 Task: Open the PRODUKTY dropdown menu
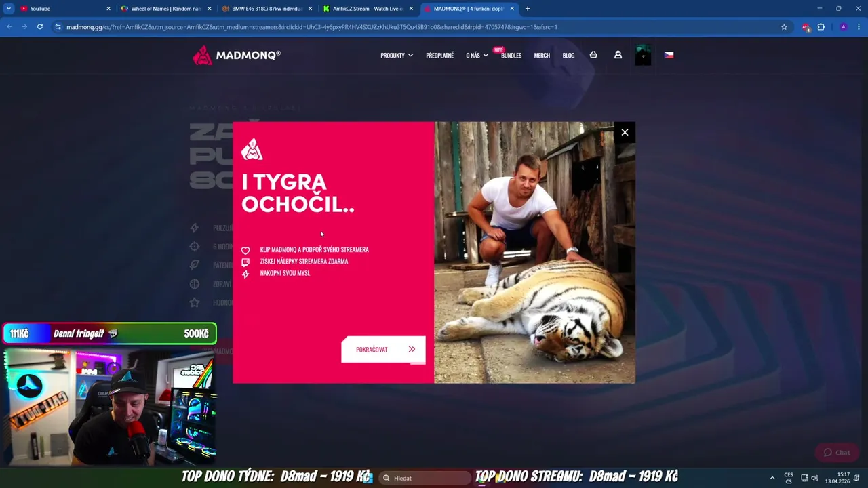coord(397,55)
